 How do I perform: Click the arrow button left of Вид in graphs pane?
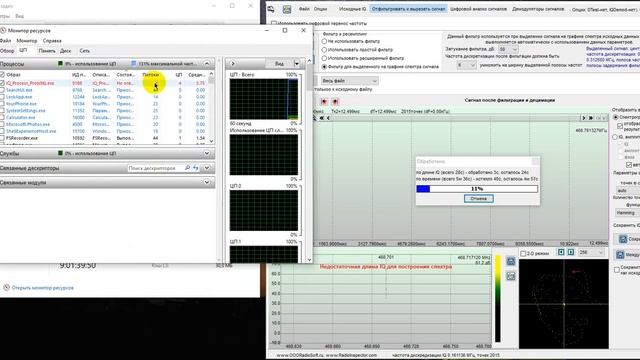[x=233, y=64]
